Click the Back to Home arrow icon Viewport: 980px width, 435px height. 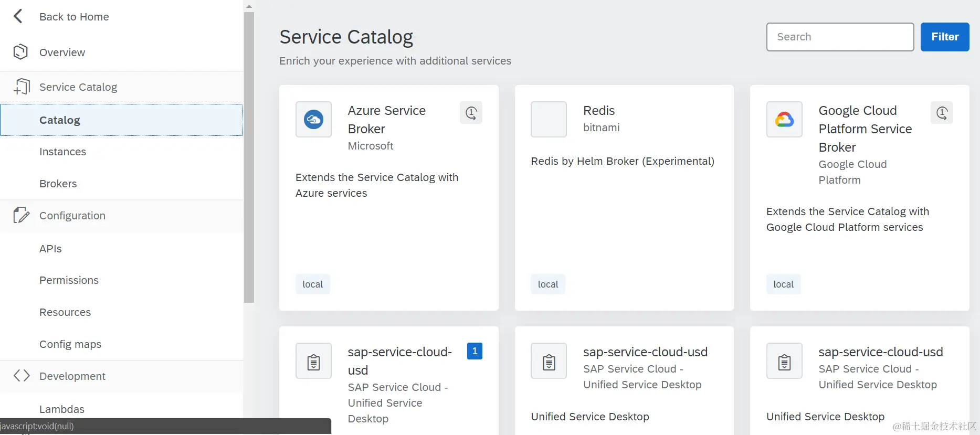coord(18,16)
